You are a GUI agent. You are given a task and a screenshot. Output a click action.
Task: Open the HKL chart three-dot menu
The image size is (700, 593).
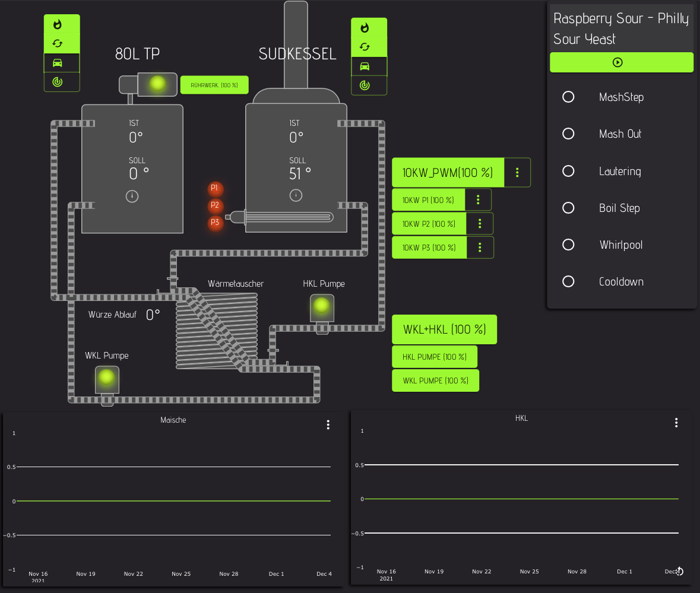coord(676,423)
